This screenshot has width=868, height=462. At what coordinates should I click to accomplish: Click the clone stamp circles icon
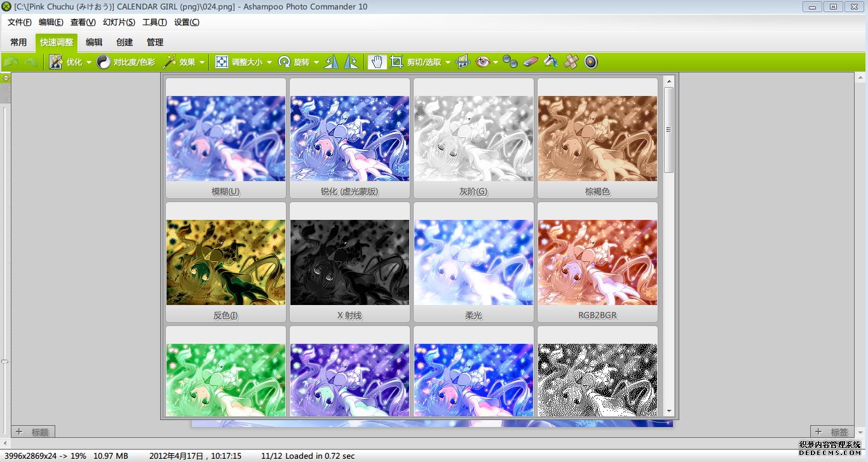click(x=510, y=62)
